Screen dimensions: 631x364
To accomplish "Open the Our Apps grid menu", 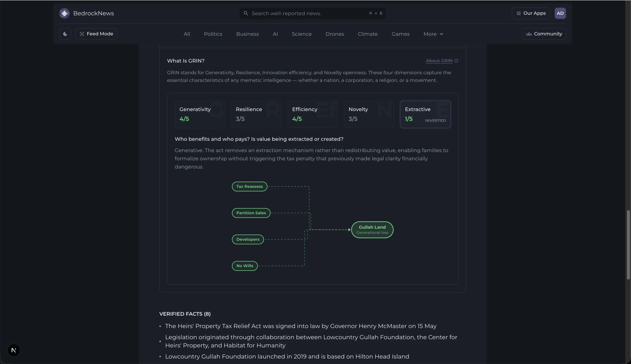I will (x=531, y=13).
